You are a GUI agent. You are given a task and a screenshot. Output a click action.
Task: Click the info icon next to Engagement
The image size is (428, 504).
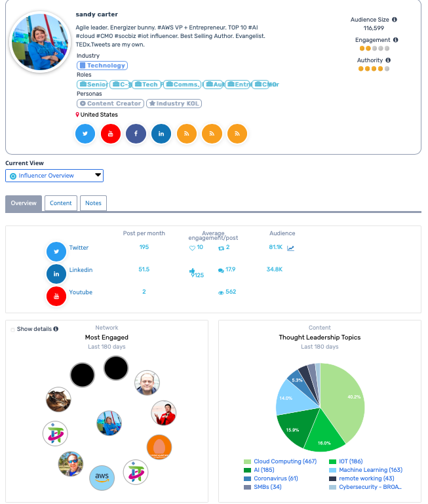pyautogui.click(x=396, y=40)
